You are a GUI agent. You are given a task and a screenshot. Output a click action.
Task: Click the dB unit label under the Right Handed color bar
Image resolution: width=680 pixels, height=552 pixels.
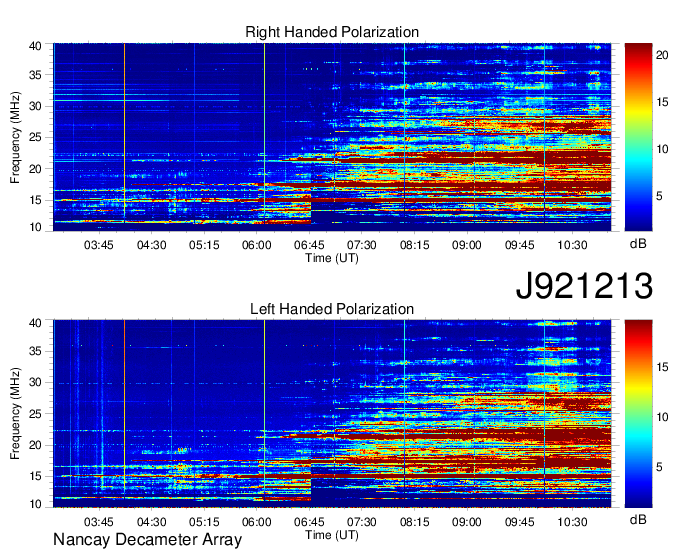[x=638, y=244]
